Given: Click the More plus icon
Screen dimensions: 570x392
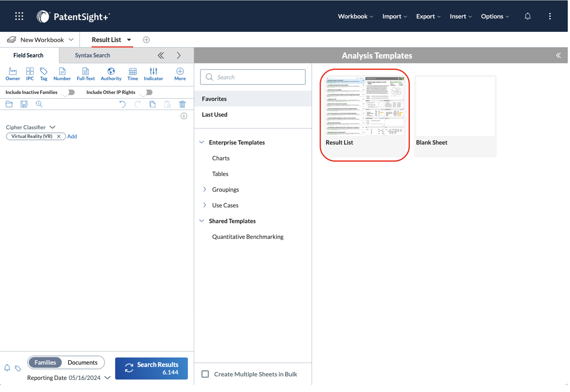Looking at the screenshot, I should click(180, 74).
